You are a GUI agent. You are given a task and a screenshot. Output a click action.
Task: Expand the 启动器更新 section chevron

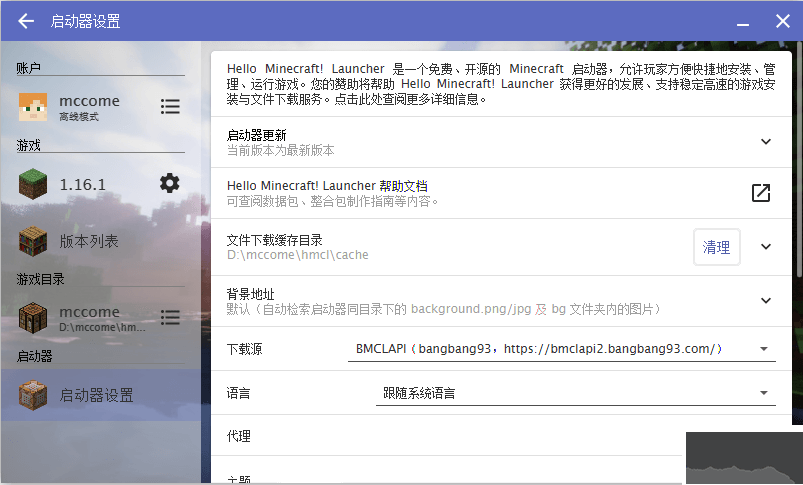click(766, 141)
